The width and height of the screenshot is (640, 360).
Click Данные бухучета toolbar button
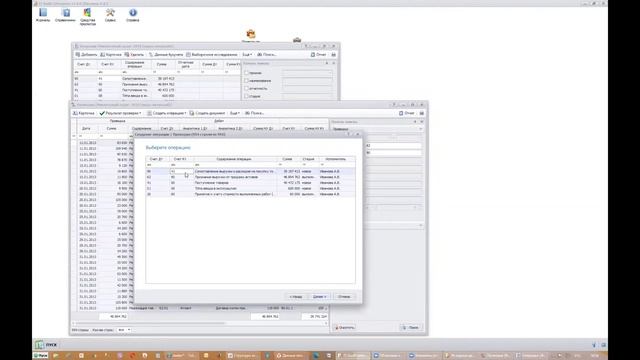click(166, 54)
